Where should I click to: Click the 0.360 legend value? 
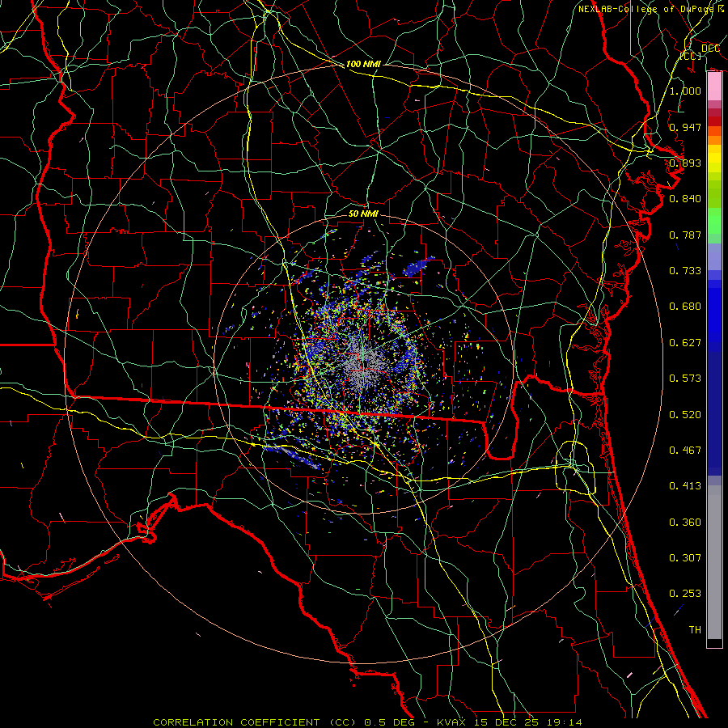coord(685,523)
